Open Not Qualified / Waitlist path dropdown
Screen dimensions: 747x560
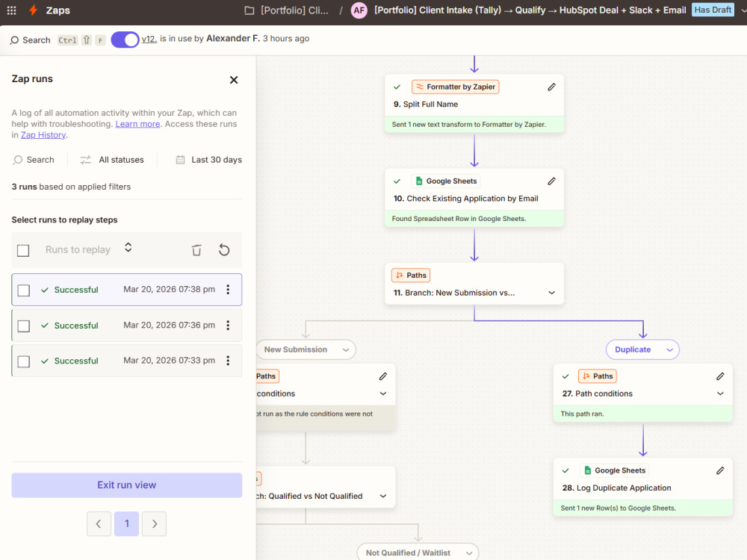pos(418,553)
